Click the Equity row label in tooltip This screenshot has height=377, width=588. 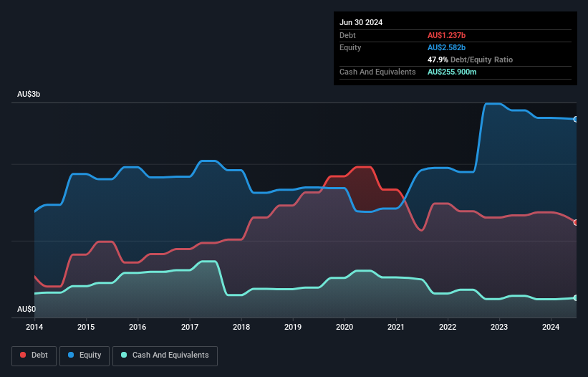pyautogui.click(x=350, y=47)
